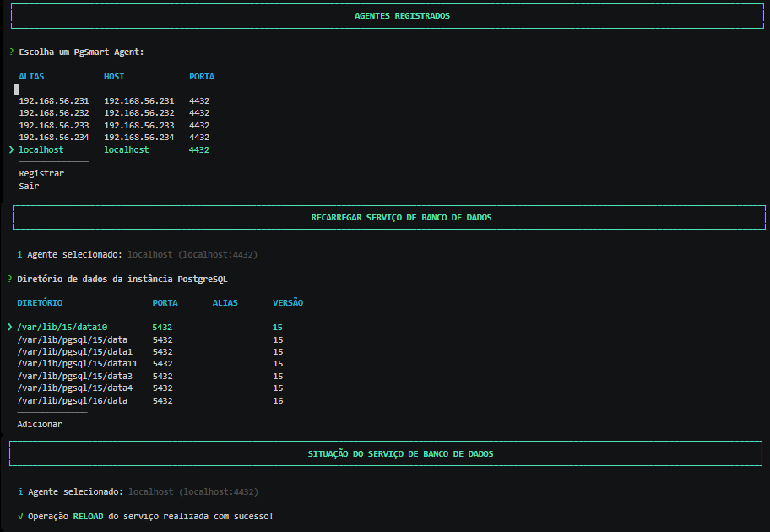This screenshot has height=532, width=770.
Task: Click the VERSÃO column header
Action: point(288,303)
